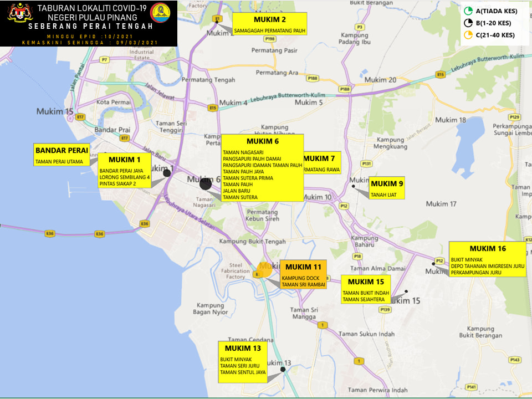Click the 'Kampung Bagan Nyior' map label
Screen dimensions: 532x399
point(211,309)
